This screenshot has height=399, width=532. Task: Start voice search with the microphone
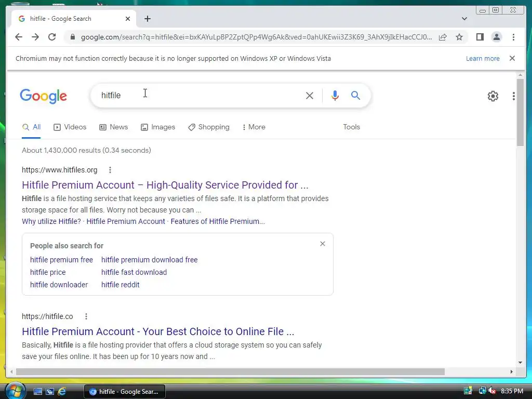[x=335, y=96]
